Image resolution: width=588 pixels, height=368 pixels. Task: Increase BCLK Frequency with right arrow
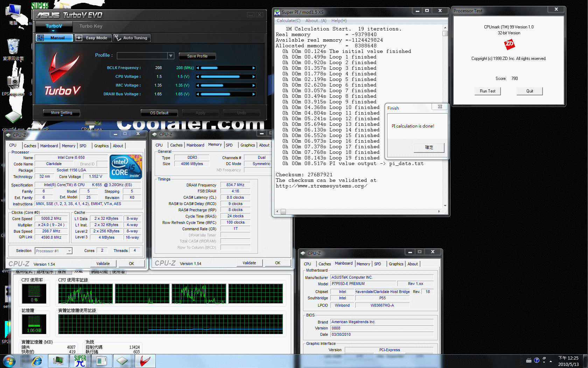point(254,68)
